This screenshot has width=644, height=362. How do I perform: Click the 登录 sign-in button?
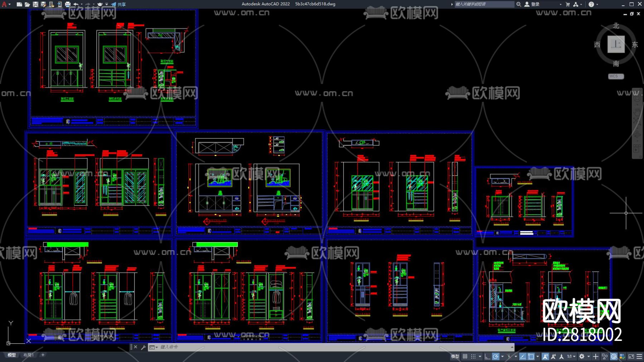pos(532,4)
